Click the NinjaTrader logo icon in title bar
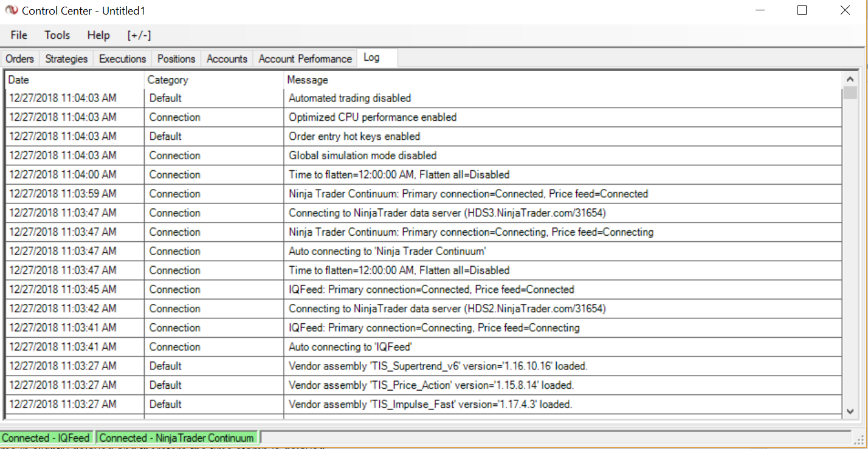 click(x=12, y=10)
